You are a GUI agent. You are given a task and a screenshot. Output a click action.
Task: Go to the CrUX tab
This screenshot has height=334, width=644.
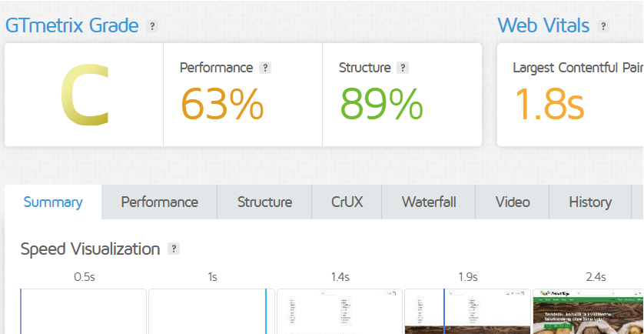pyautogui.click(x=347, y=202)
